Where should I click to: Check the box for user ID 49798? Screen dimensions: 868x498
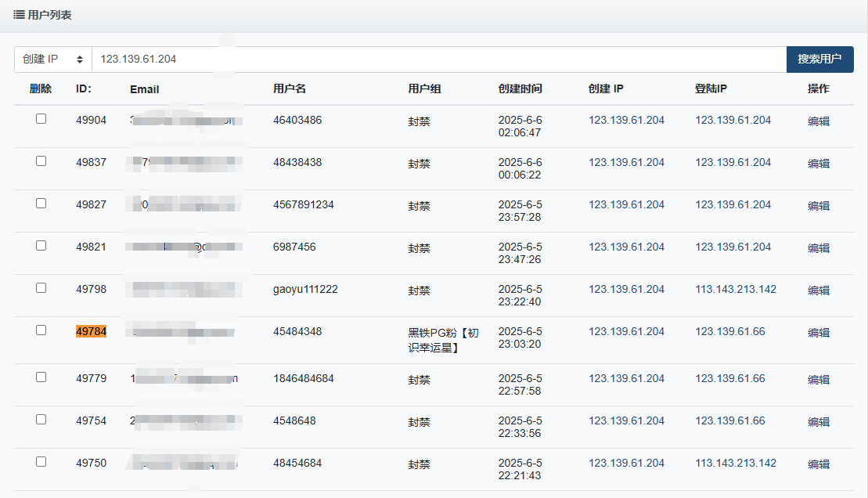click(x=41, y=287)
